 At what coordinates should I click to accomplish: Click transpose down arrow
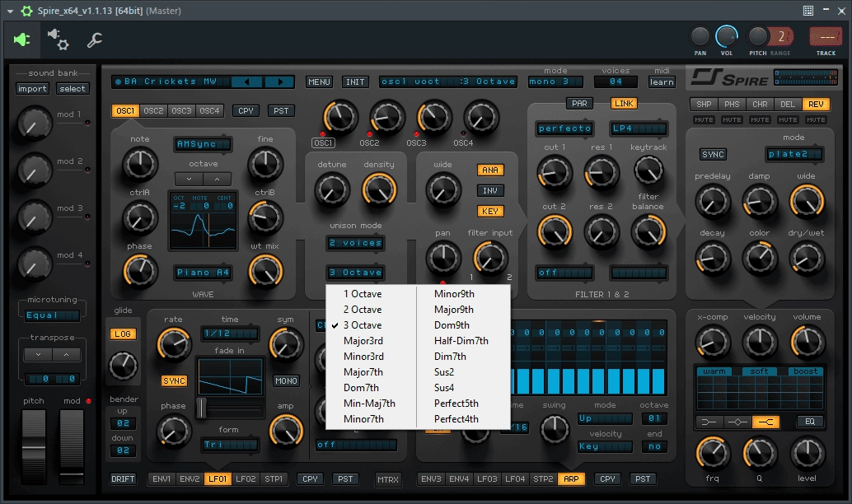[38, 355]
